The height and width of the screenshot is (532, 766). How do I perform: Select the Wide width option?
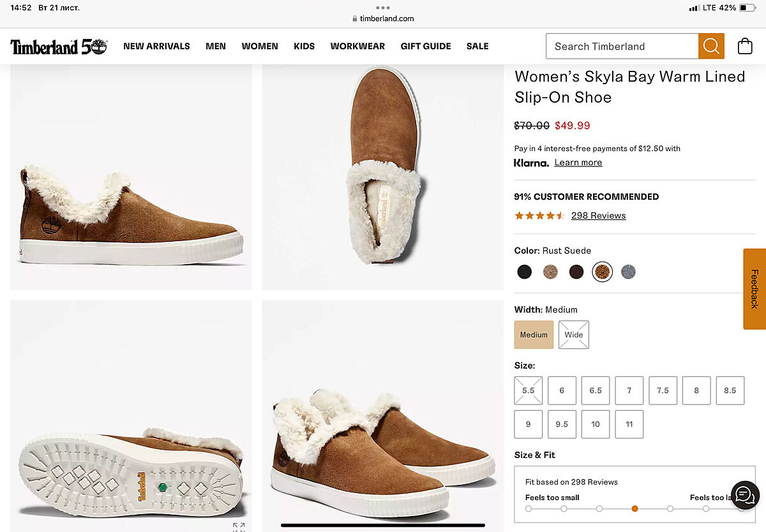574,335
